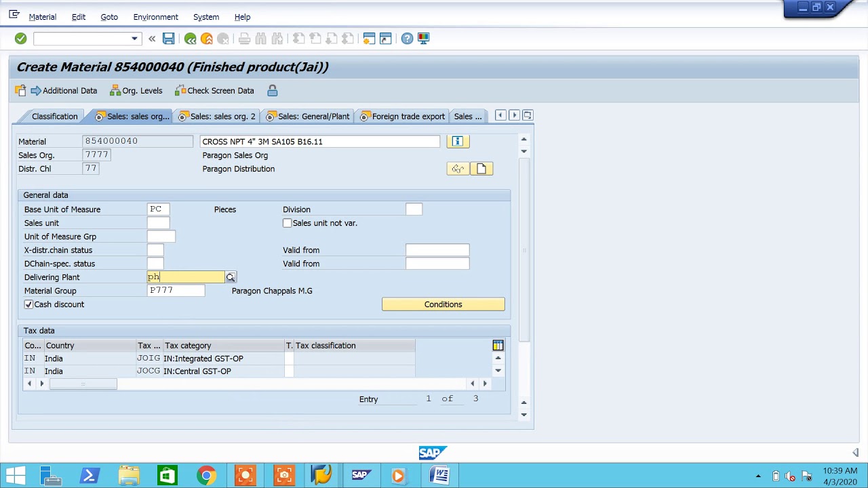Click the tax table settings grid icon

[x=498, y=346]
